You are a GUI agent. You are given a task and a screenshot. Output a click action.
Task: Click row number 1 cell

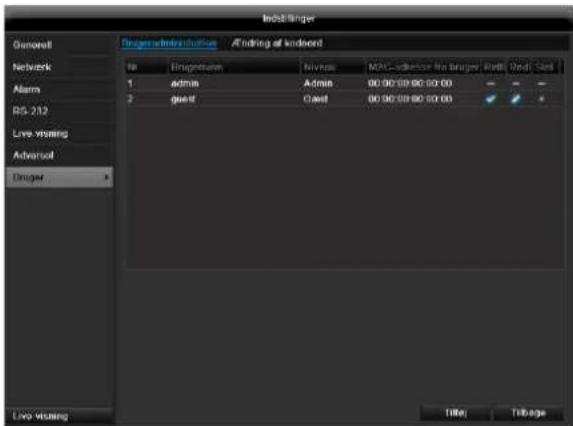(130, 84)
